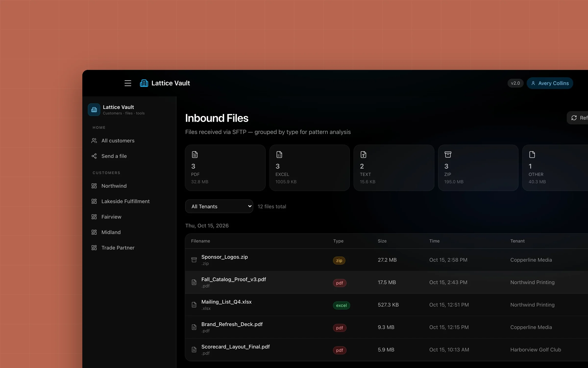Select Fairview customer in sidebar

point(129,217)
